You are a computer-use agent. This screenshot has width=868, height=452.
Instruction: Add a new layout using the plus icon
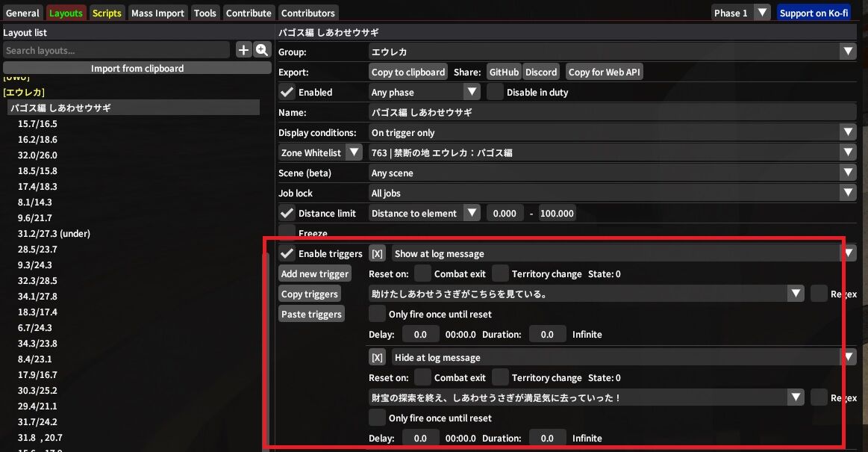point(244,50)
